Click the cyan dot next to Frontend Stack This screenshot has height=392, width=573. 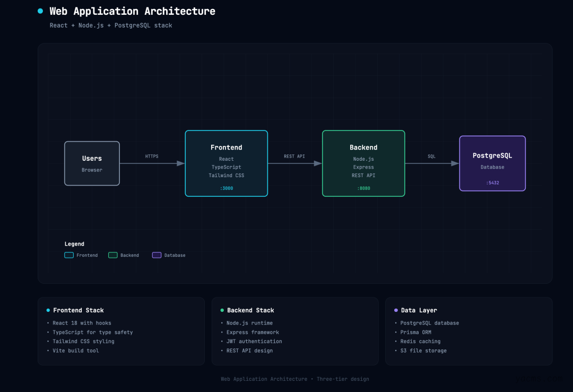(x=48, y=310)
